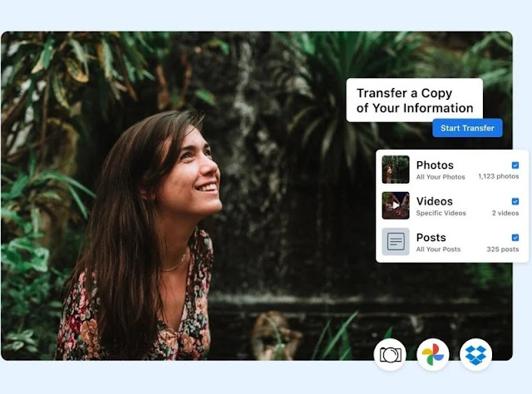This screenshot has width=532, height=394.
Task: Click the "Posts" title text
Action: tap(431, 238)
